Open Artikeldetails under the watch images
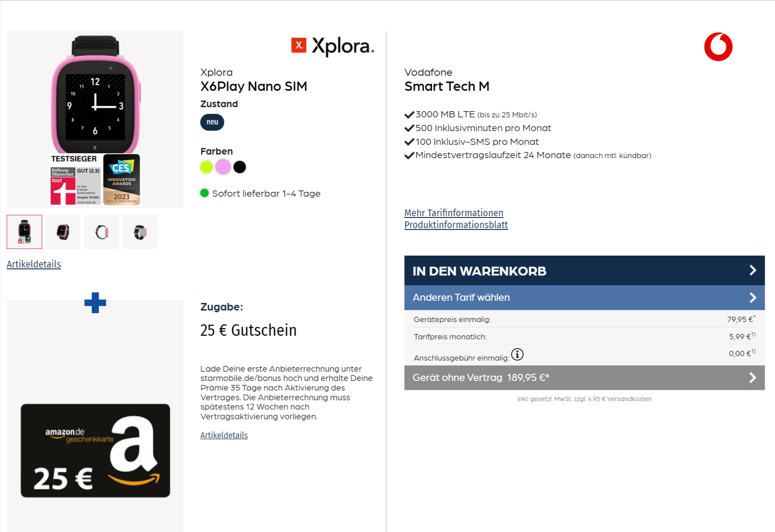 coord(34,264)
